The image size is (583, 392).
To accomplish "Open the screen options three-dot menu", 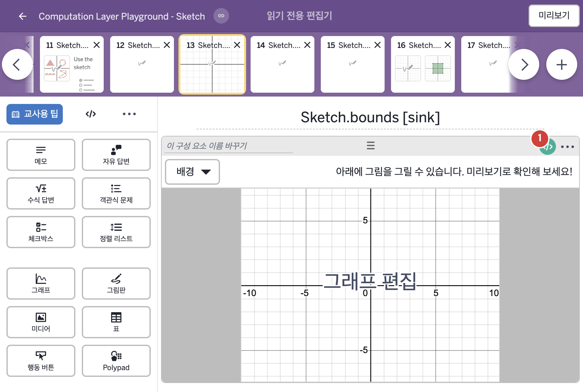I will tap(129, 114).
